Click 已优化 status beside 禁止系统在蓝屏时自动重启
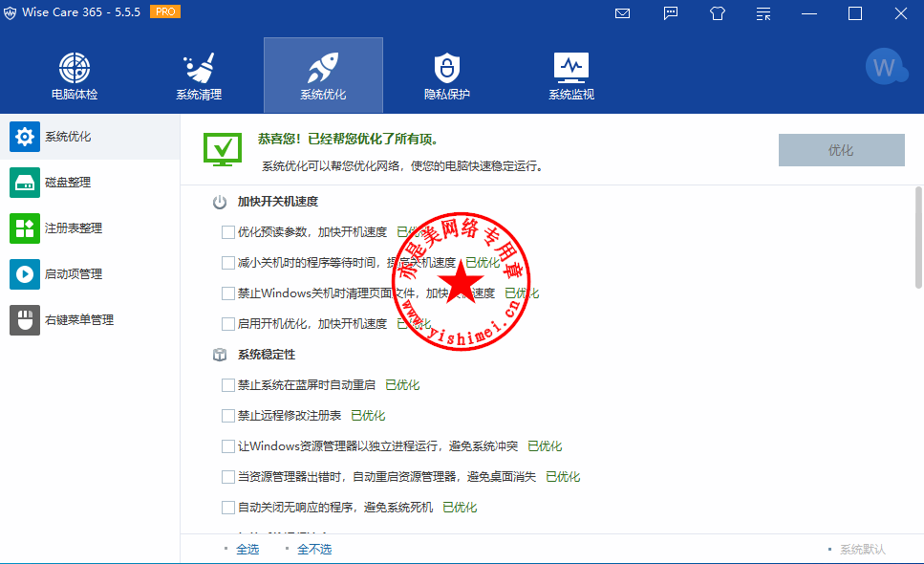 click(402, 385)
